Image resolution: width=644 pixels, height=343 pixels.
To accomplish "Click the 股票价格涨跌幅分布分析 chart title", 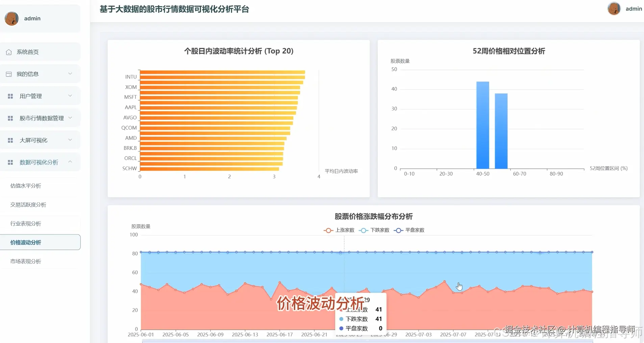I will tap(373, 216).
